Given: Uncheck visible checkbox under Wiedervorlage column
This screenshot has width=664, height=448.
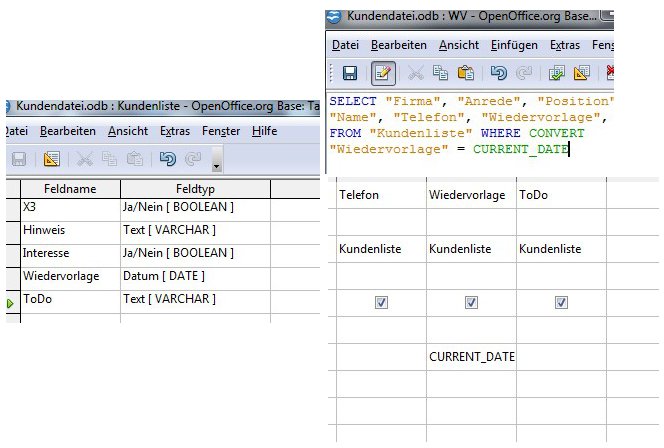Looking at the screenshot, I should click(x=471, y=302).
